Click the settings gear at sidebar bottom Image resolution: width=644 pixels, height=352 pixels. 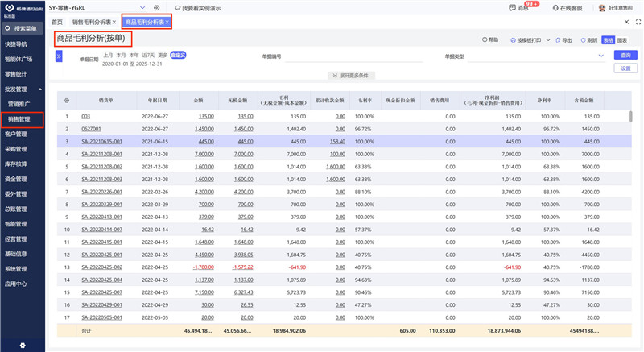22,345
